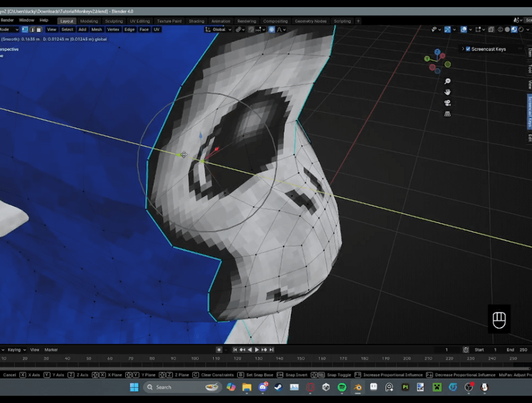The image size is (532, 403).
Task: Toggle the show overlays button
Action: tap(464, 30)
